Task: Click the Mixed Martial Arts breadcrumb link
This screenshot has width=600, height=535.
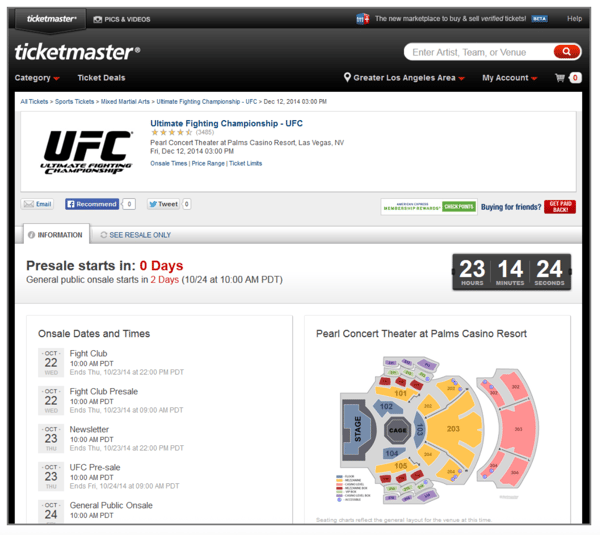Action: click(126, 102)
